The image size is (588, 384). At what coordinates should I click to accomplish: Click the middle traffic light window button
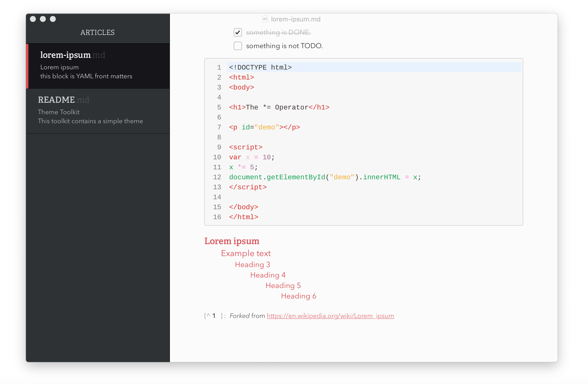[x=43, y=19]
